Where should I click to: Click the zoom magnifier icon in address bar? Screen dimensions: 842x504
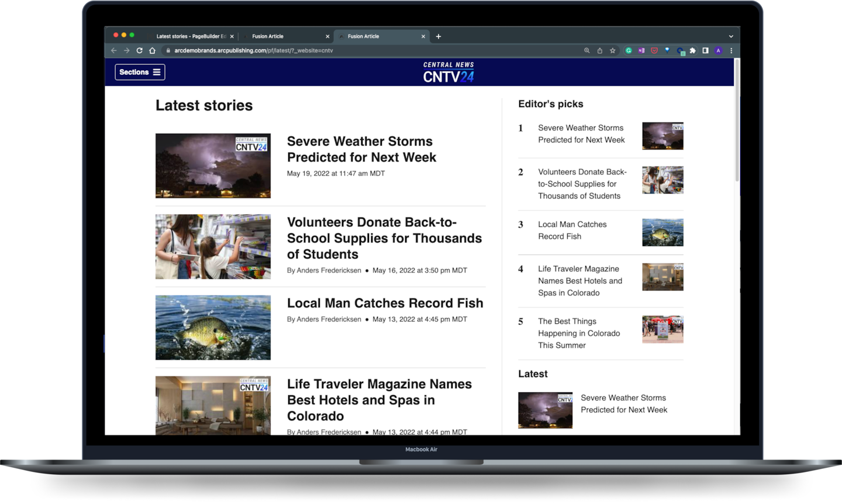click(587, 50)
